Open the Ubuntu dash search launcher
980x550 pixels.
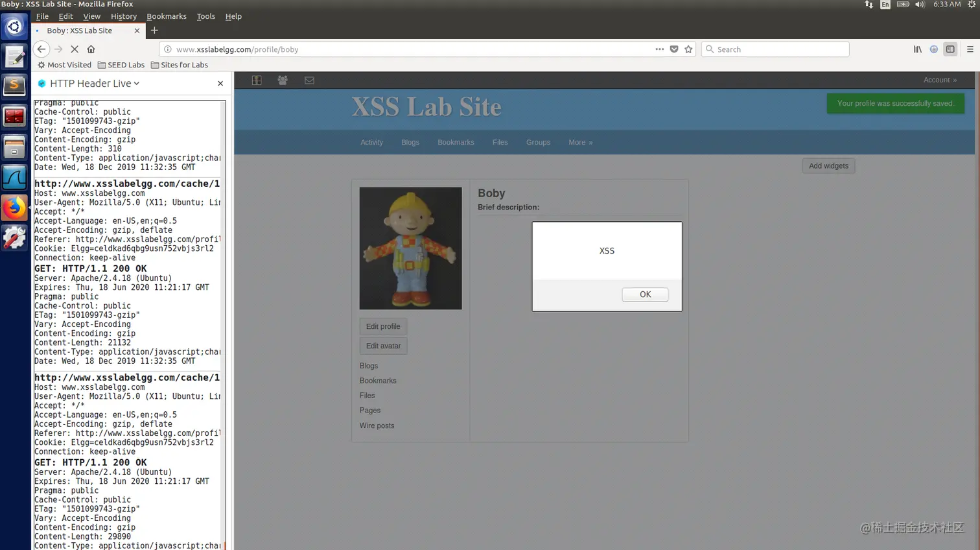[x=14, y=27]
